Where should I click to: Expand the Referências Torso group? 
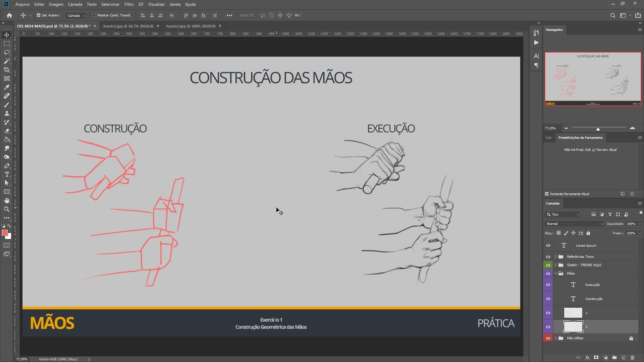[555, 257]
